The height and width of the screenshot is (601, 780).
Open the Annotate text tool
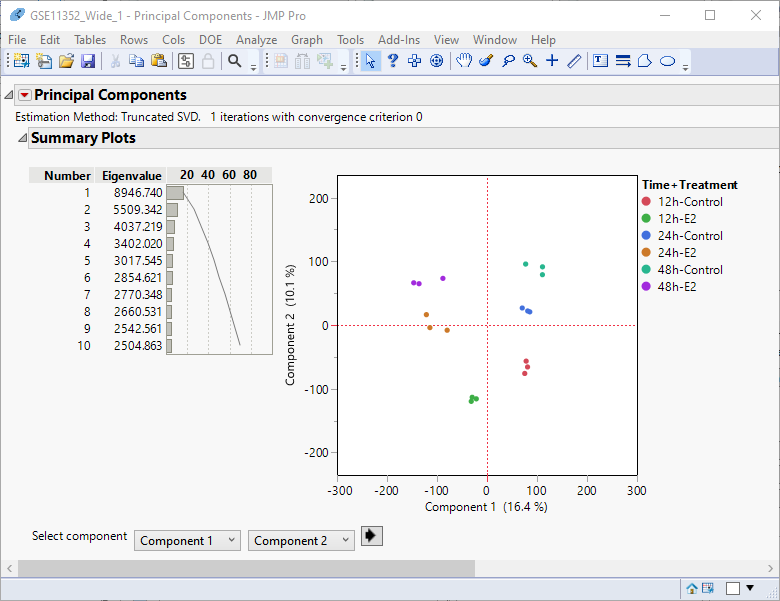point(600,61)
